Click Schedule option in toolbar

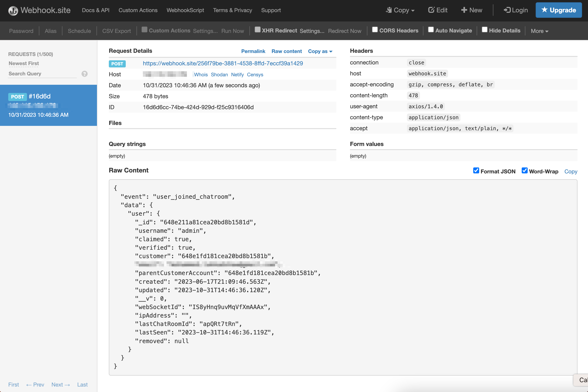79,31
